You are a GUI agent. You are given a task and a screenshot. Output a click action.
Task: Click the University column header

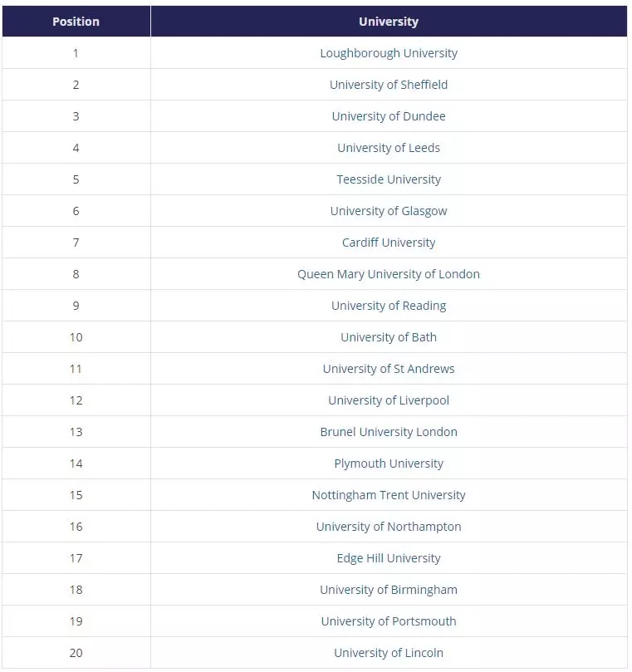coord(389,22)
